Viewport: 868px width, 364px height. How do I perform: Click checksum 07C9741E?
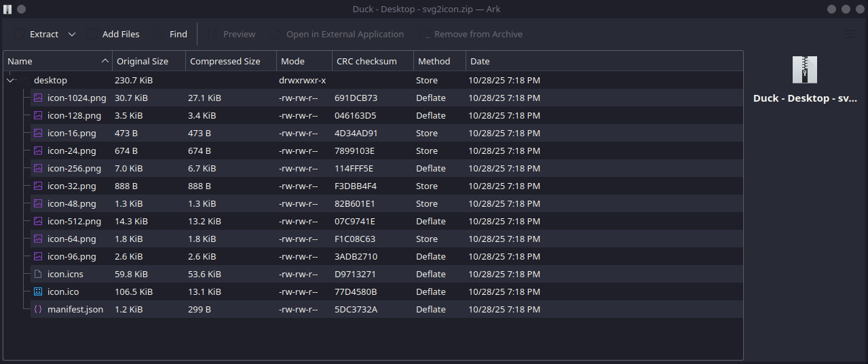pos(355,221)
